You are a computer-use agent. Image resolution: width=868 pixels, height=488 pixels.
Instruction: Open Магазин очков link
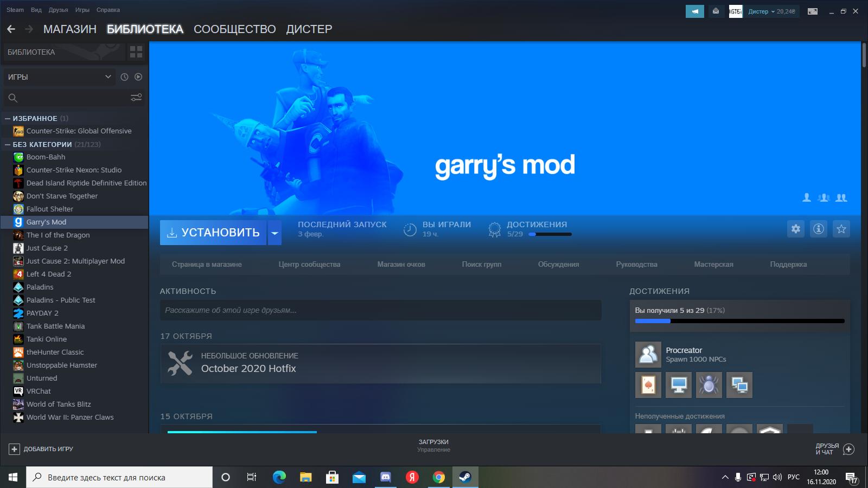point(401,265)
